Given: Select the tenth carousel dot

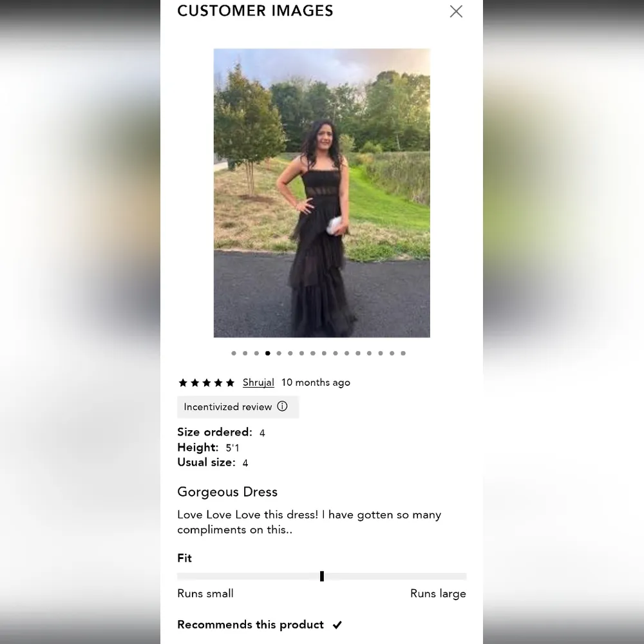Looking at the screenshot, I should click(336, 353).
